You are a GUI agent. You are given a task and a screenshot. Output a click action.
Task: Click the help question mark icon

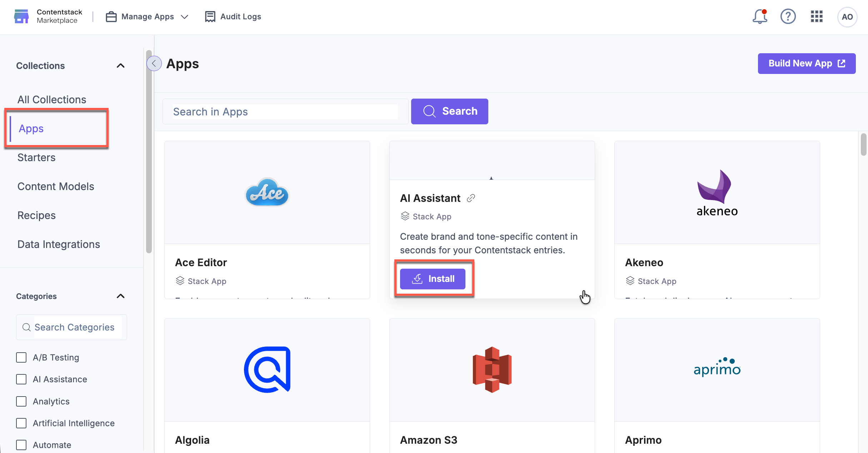(788, 16)
